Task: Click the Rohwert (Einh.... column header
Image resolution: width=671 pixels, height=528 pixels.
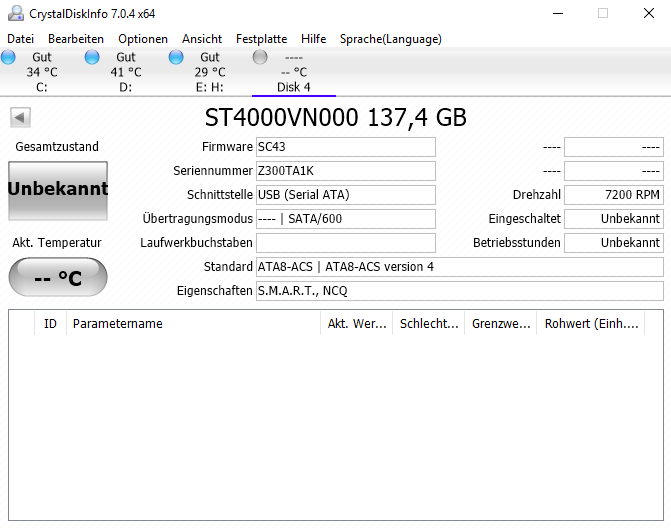Action: click(x=591, y=323)
